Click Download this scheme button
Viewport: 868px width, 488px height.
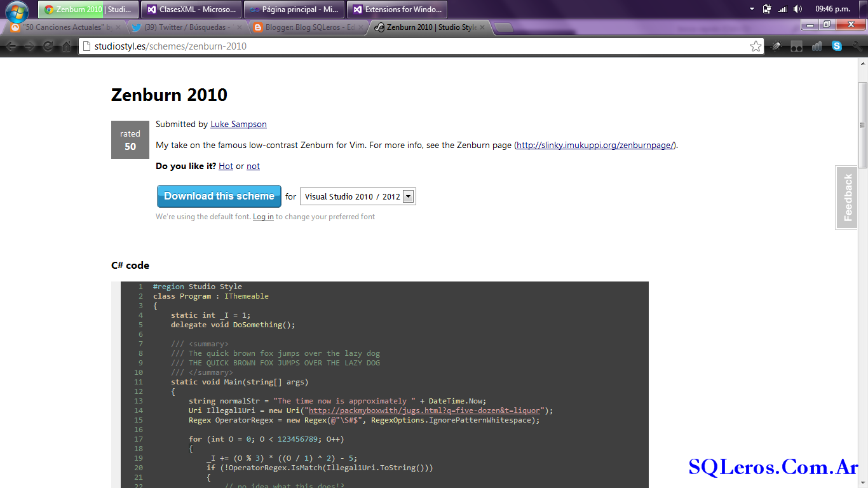[219, 196]
